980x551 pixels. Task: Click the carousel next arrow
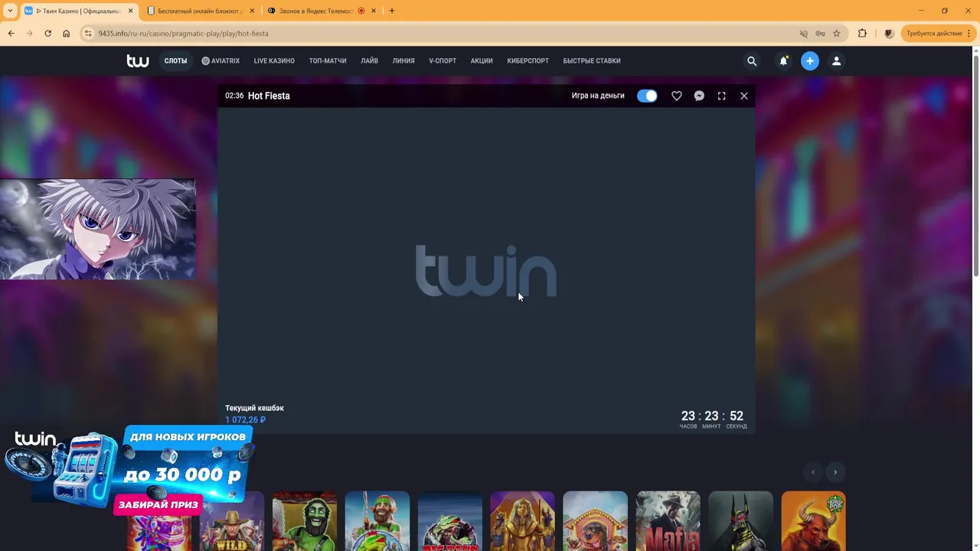coord(835,472)
